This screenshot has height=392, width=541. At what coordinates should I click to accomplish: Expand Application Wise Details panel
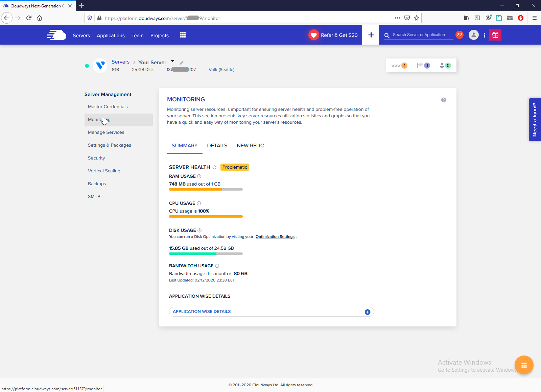368,312
